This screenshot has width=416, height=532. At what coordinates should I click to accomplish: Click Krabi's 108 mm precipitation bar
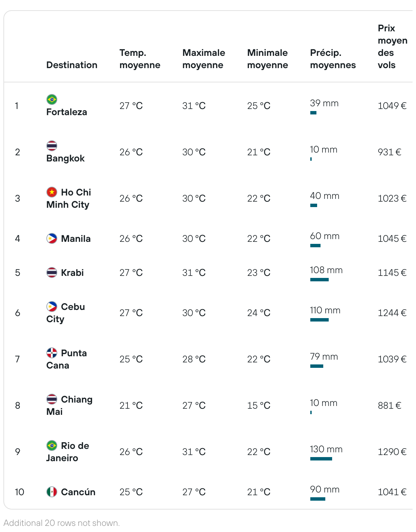tap(320, 280)
